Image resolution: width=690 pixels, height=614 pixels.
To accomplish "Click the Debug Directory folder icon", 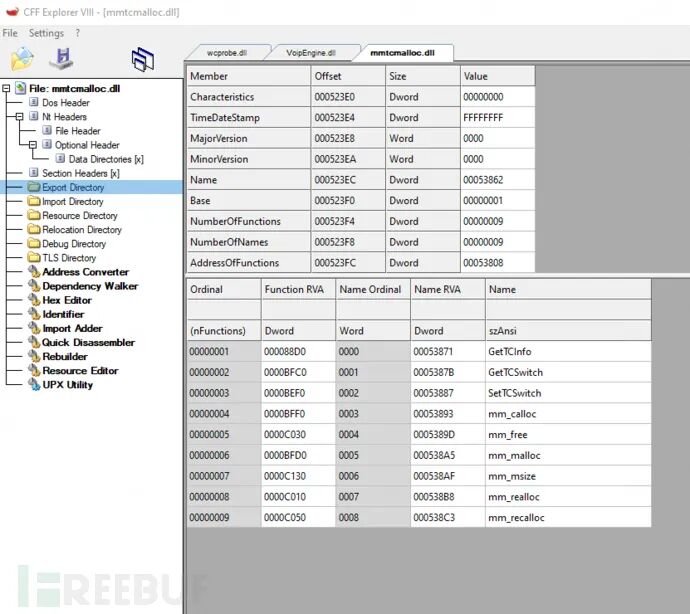I will click(x=34, y=243).
